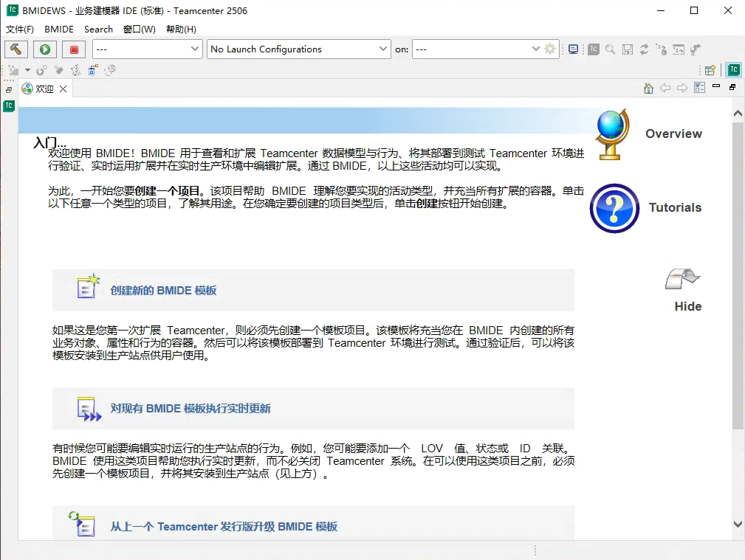Open the BMIDE menu
This screenshot has height=560, width=745.
coord(59,30)
